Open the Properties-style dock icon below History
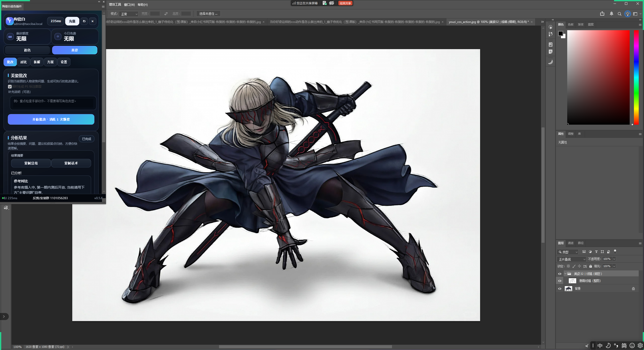 [551, 45]
